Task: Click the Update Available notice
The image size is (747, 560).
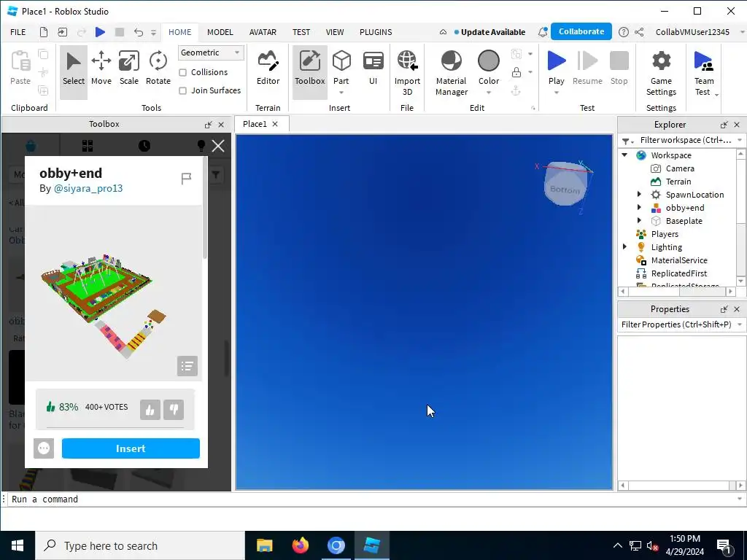Action: click(x=489, y=32)
